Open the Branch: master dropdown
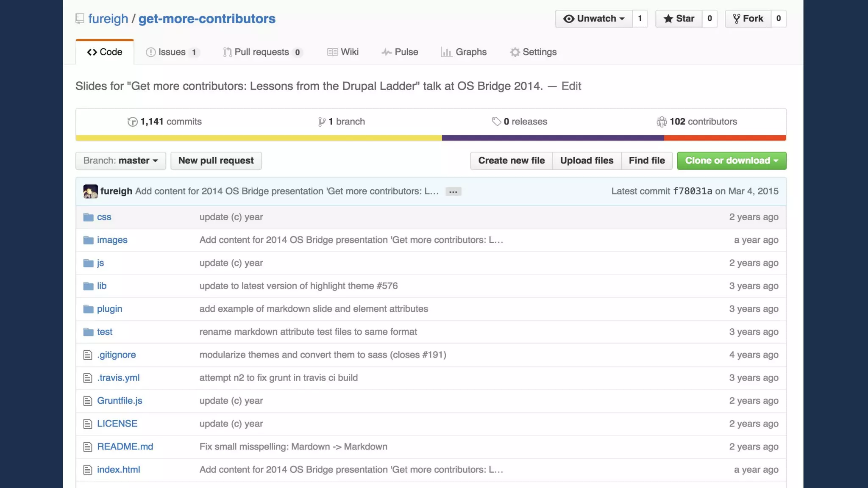The width and height of the screenshot is (868, 488). click(120, 161)
